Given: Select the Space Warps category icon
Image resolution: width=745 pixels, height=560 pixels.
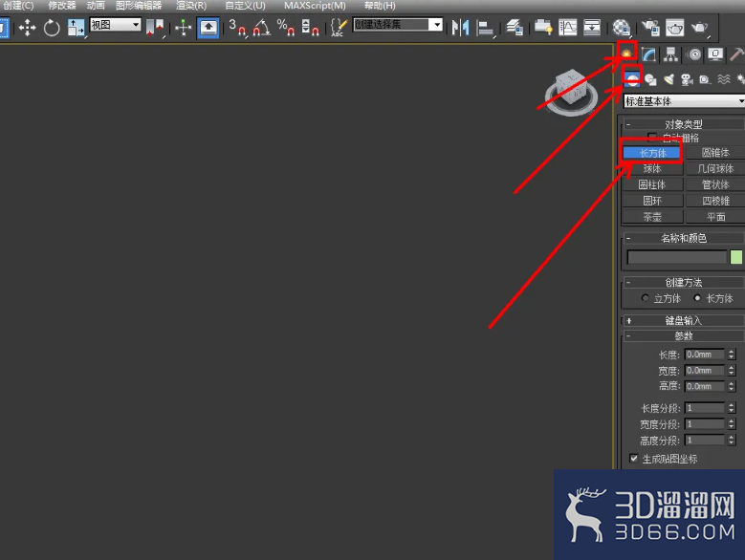Looking at the screenshot, I should pos(724,79).
